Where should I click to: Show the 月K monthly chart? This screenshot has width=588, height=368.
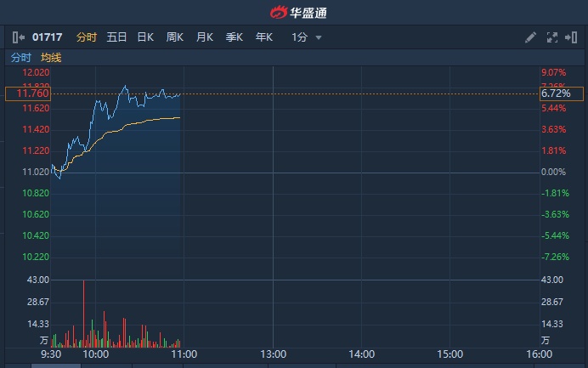click(x=205, y=37)
